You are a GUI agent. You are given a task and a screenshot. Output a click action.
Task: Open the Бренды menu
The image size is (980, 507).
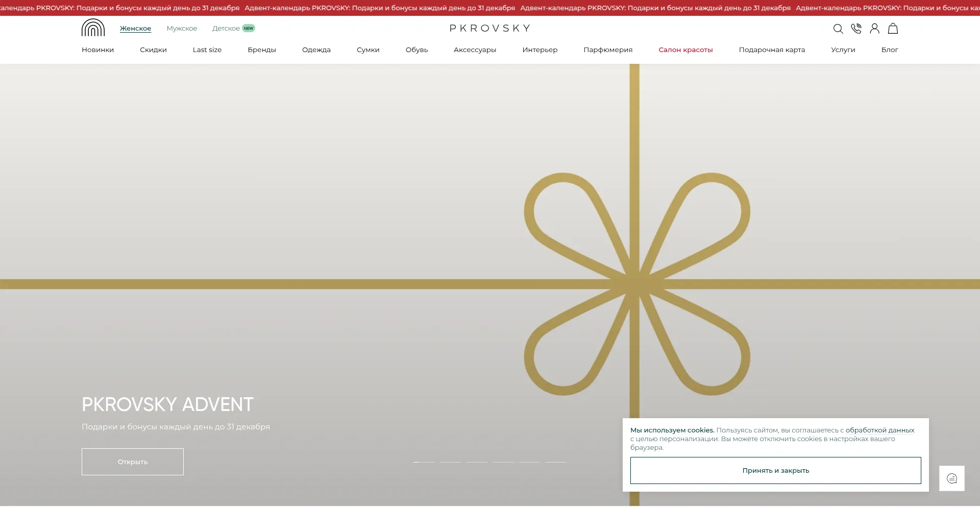pos(261,50)
